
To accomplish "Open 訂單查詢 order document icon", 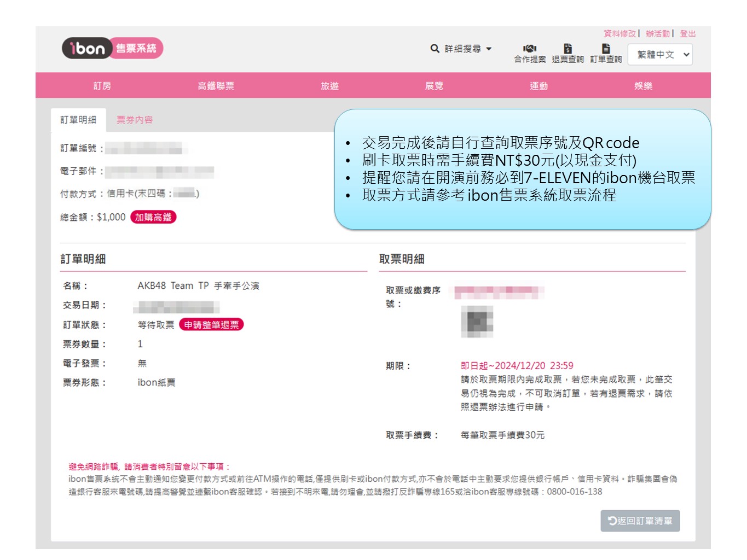I will coord(606,49).
